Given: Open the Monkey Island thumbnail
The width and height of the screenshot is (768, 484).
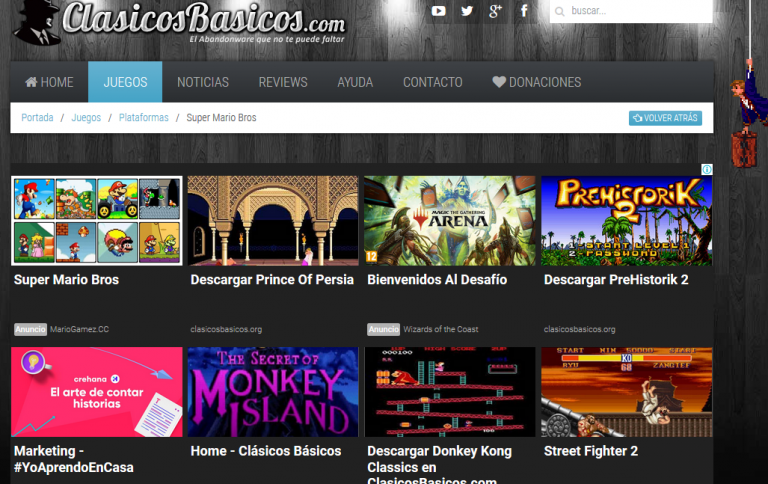Looking at the screenshot, I should 273,392.
